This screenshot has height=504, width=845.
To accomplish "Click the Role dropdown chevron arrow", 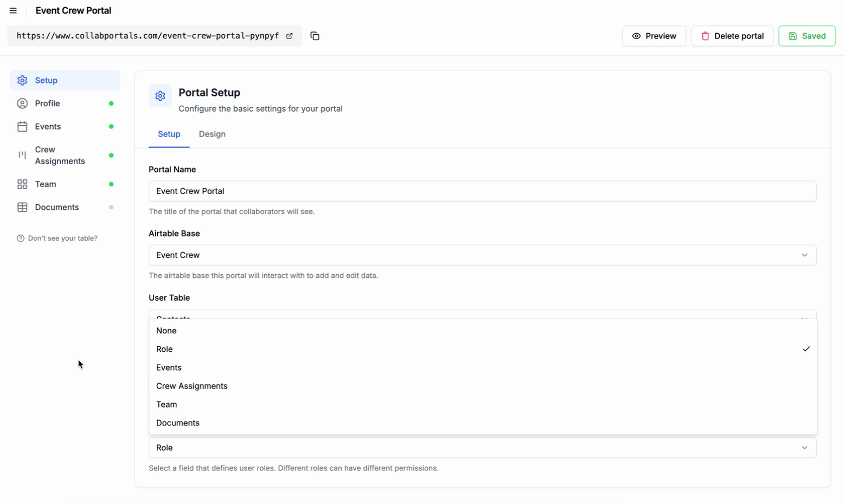I will [x=804, y=448].
